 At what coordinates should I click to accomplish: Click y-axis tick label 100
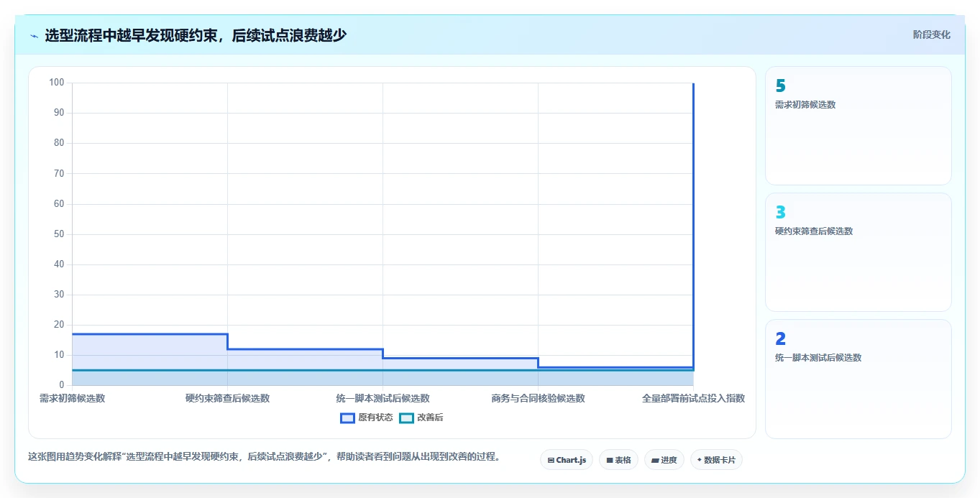tap(57, 83)
